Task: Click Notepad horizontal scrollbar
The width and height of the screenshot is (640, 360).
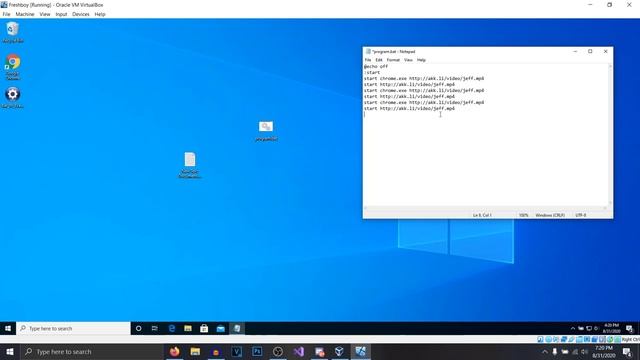Action: coord(485,208)
